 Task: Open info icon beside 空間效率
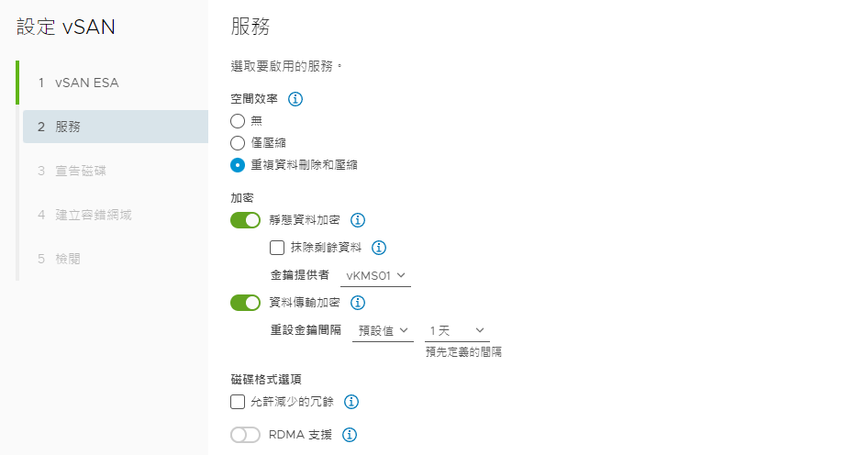pos(295,99)
